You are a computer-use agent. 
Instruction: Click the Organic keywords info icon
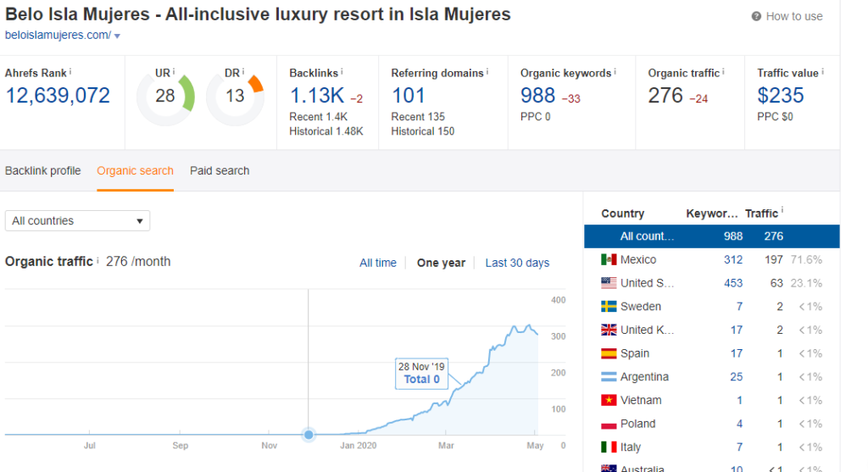[615, 73]
